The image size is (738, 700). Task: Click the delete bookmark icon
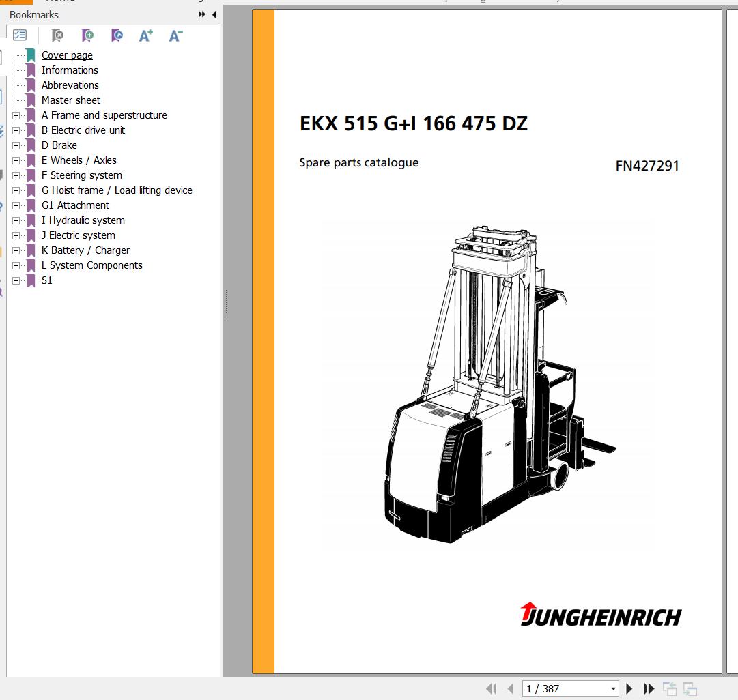tap(57, 35)
